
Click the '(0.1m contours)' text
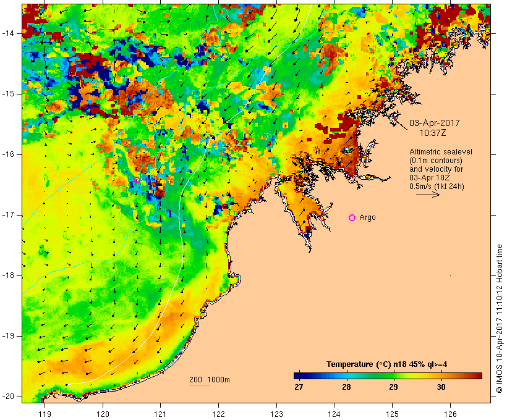pyautogui.click(x=436, y=161)
